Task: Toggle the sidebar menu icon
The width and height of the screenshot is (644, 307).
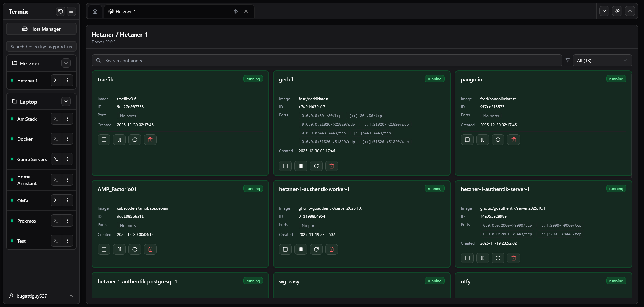Action: [71, 11]
